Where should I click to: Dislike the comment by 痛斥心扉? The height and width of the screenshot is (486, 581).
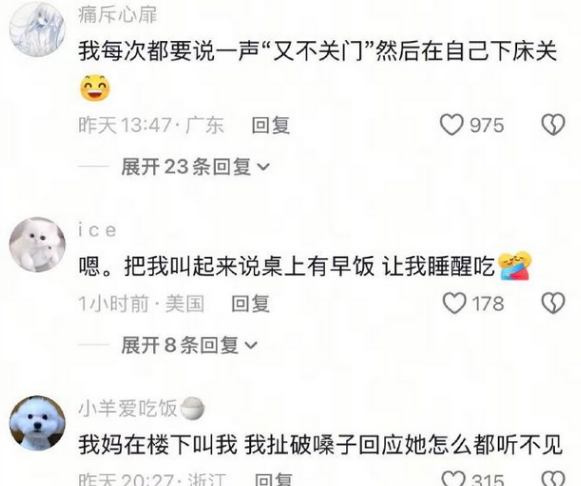553,124
